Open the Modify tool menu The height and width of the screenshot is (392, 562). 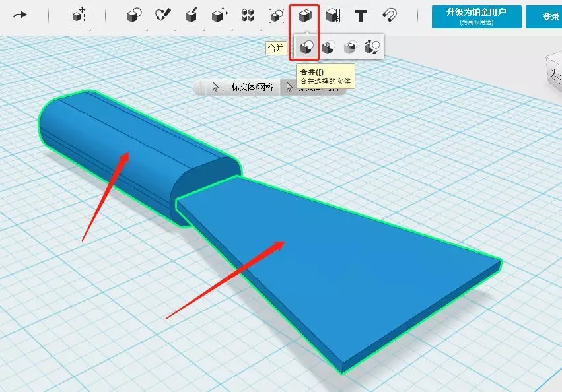click(219, 15)
